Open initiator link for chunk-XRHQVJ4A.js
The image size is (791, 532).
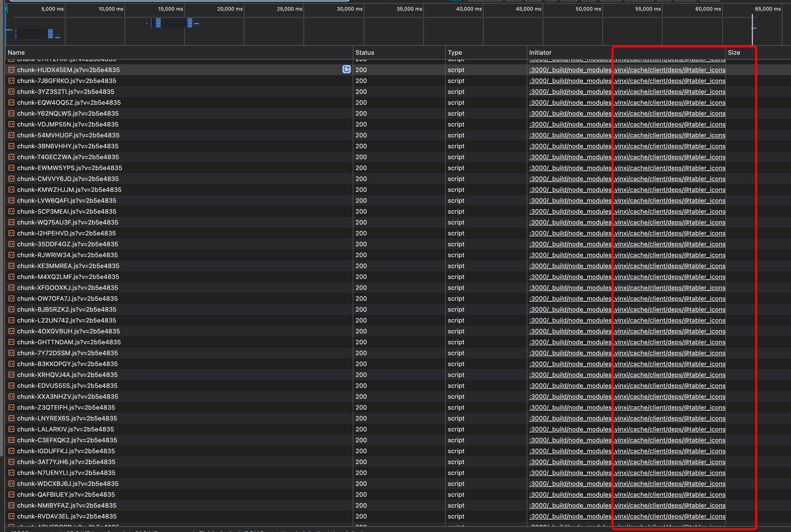(627, 375)
